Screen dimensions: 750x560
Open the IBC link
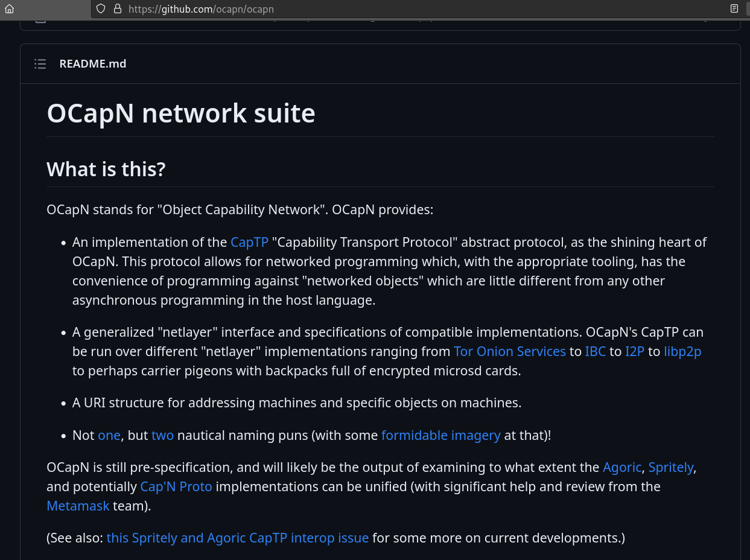pyautogui.click(x=595, y=351)
